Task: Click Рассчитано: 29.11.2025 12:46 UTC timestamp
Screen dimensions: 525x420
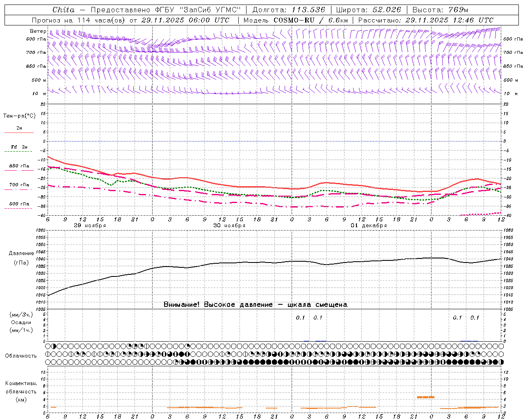Action: tap(426, 20)
